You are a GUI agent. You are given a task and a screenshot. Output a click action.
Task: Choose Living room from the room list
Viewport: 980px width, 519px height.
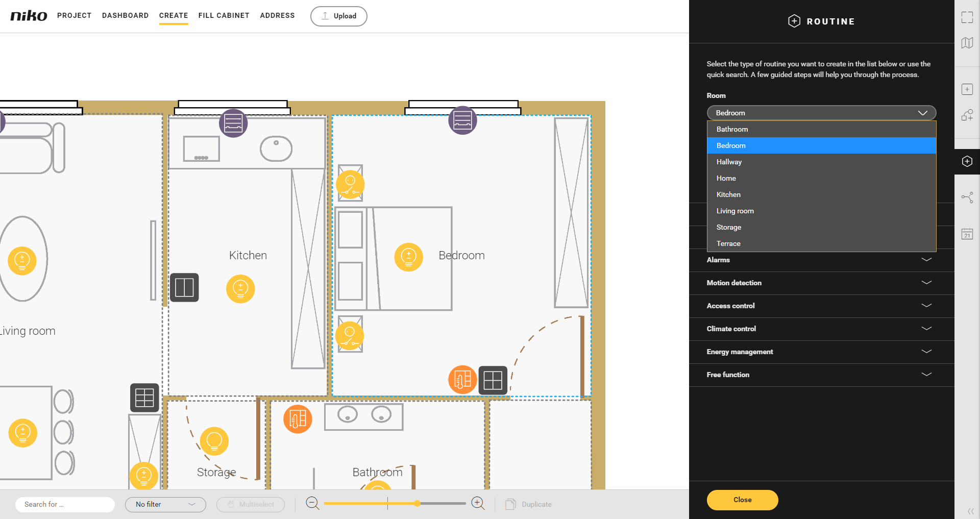(735, 211)
